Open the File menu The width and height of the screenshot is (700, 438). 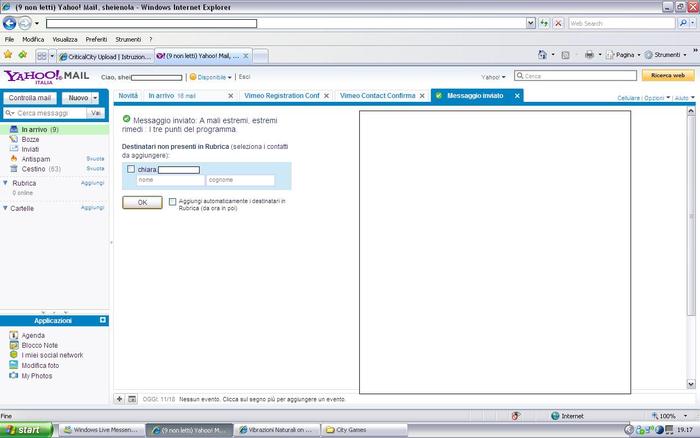click(9, 39)
